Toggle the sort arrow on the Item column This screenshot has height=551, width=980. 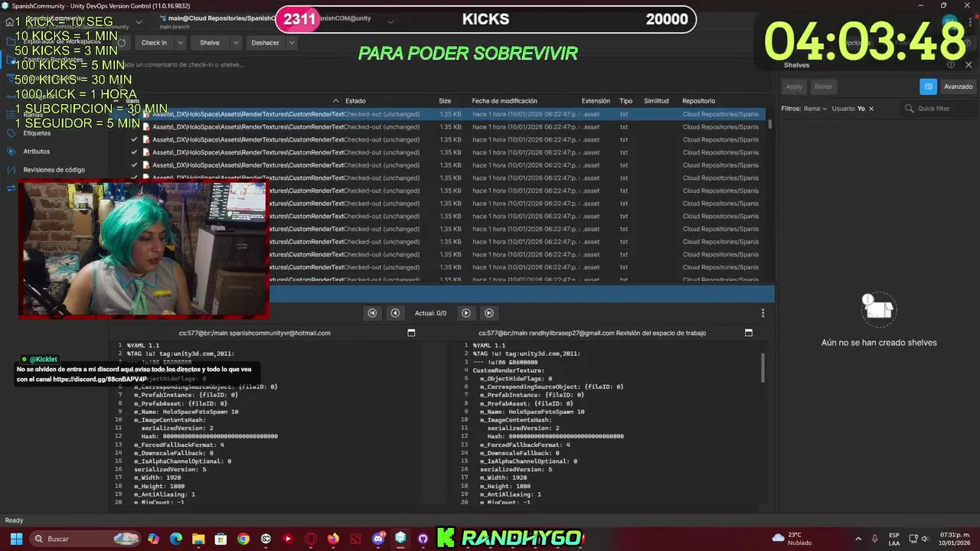point(335,101)
